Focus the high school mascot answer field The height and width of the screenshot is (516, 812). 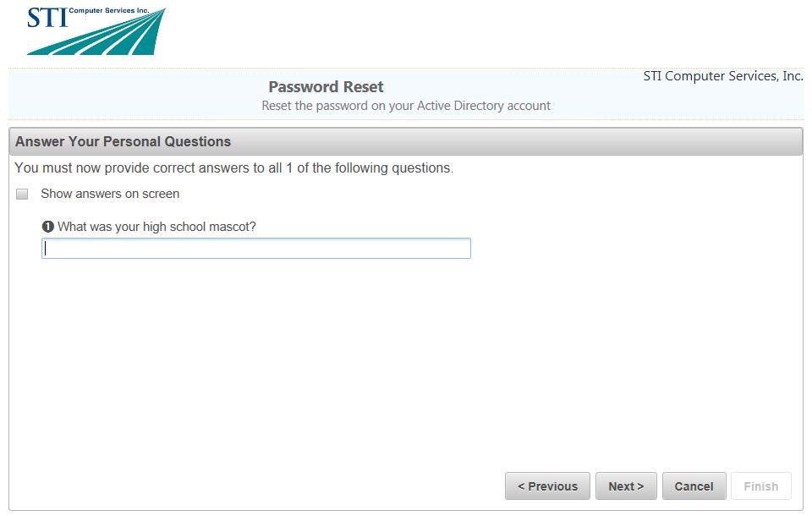pyautogui.click(x=255, y=248)
